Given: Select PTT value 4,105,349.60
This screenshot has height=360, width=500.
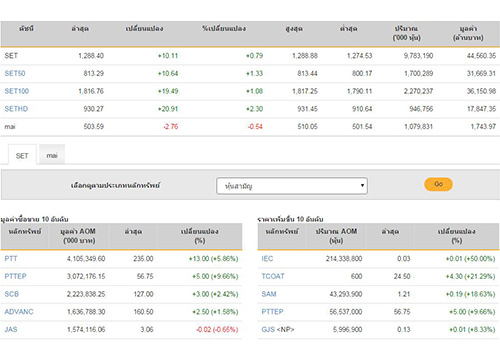Looking at the screenshot, I should point(86,259).
